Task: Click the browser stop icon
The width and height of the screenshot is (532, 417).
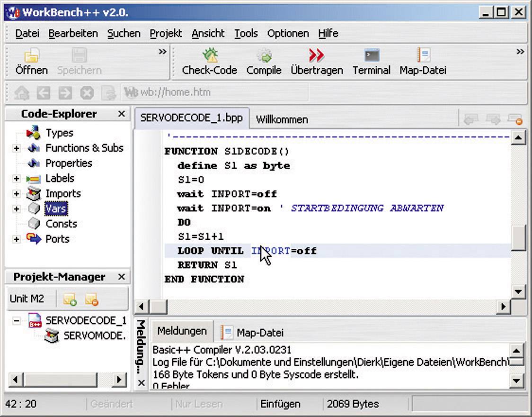Action: pyautogui.click(x=87, y=93)
